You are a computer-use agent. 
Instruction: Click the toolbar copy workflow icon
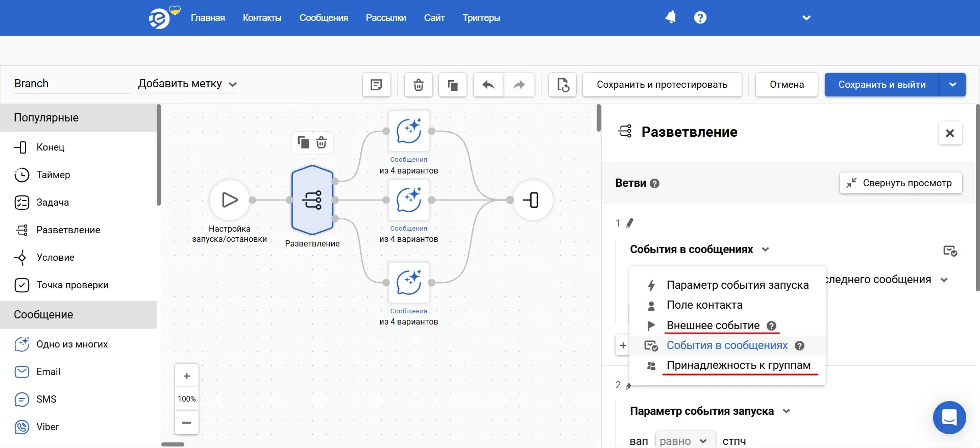point(452,85)
